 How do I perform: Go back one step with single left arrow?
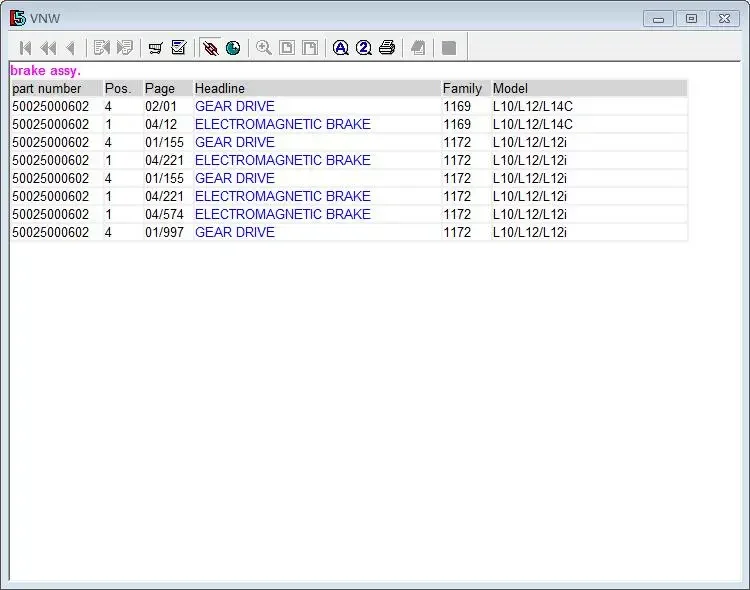tap(70, 48)
